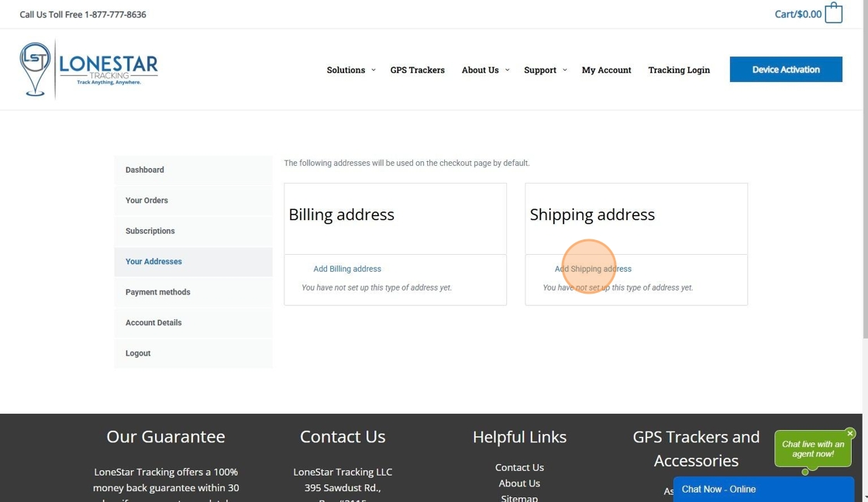Open the Solutions menu item
This screenshot has width=868, height=502.
pyautogui.click(x=346, y=70)
